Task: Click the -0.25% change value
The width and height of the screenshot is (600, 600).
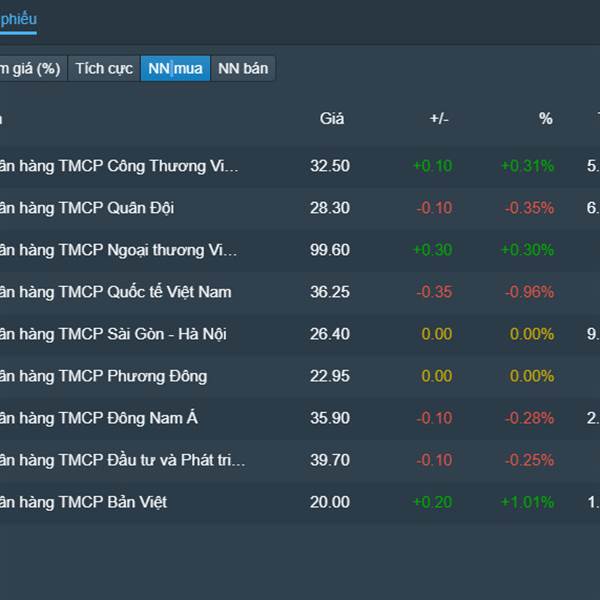Action: pyautogui.click(x=530, y=460)
